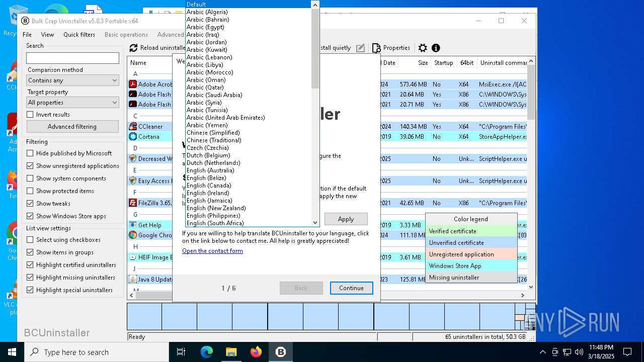Open the File menu
644x362 pixels.
tap(27, 35)
